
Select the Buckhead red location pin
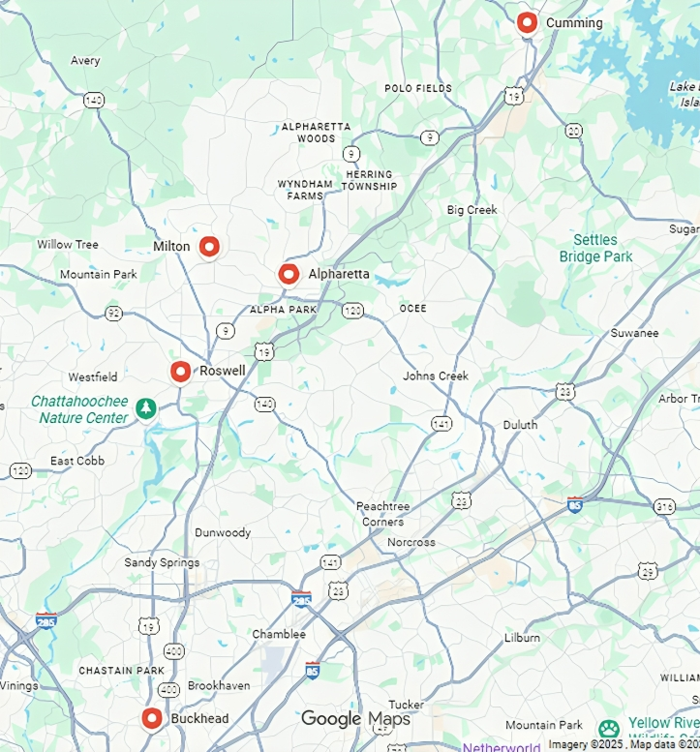(x=152, y=718)
